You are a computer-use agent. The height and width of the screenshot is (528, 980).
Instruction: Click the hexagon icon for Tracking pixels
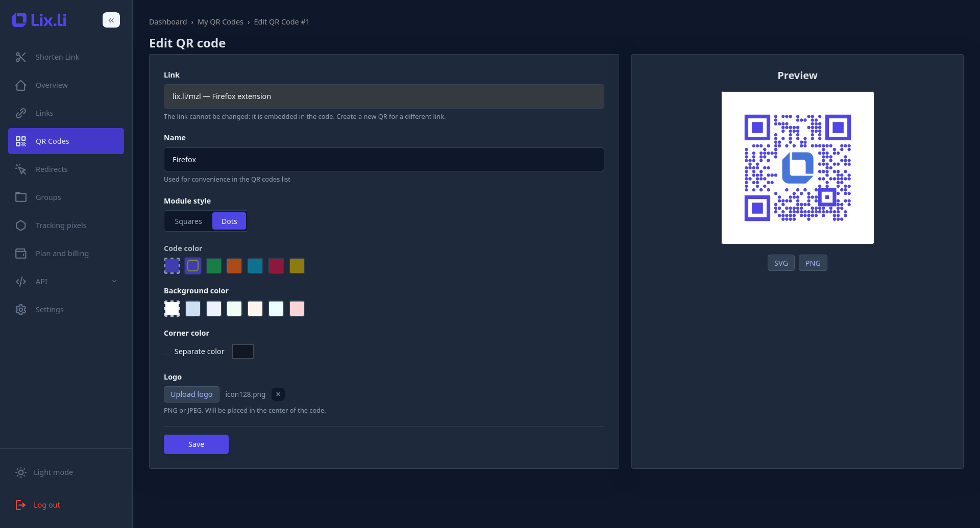tap(21, 225)
